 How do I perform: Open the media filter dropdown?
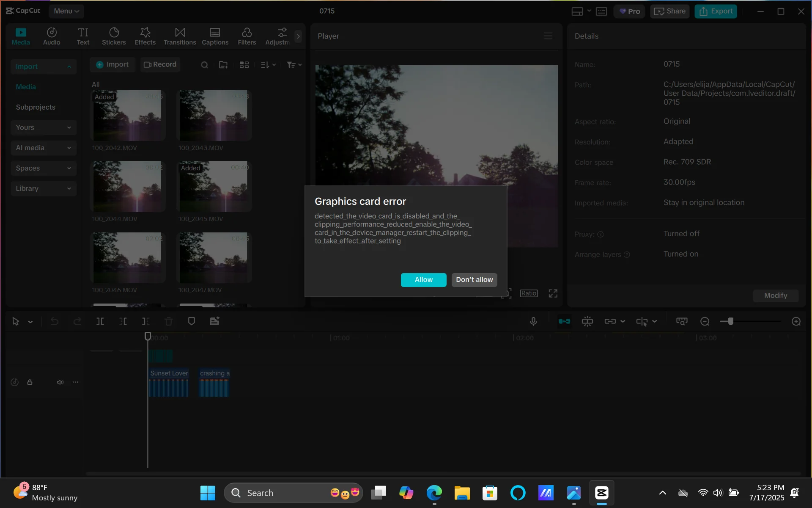(x=294, y=65)
